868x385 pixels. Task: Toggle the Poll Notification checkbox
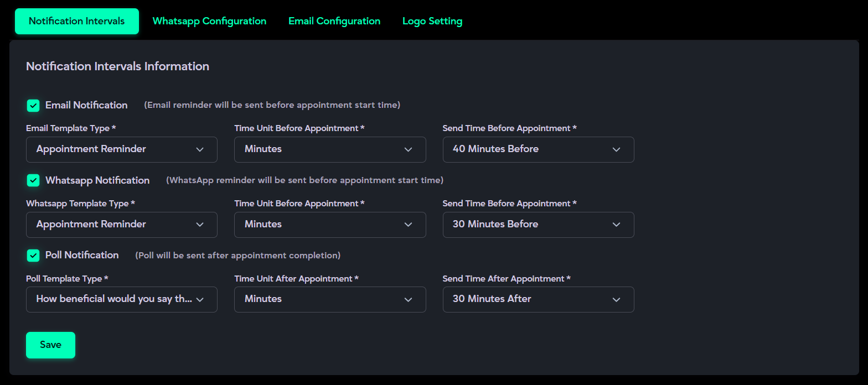coord(33,255)
